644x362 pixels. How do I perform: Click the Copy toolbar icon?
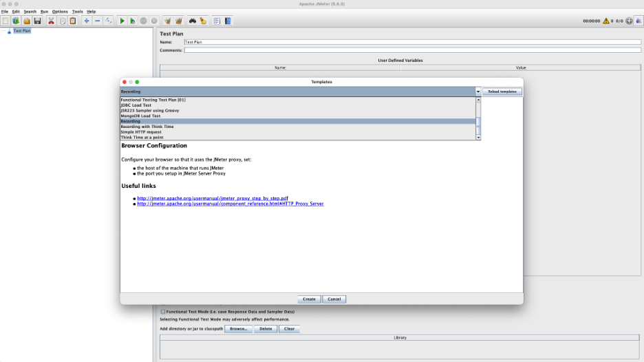point(62,21)
